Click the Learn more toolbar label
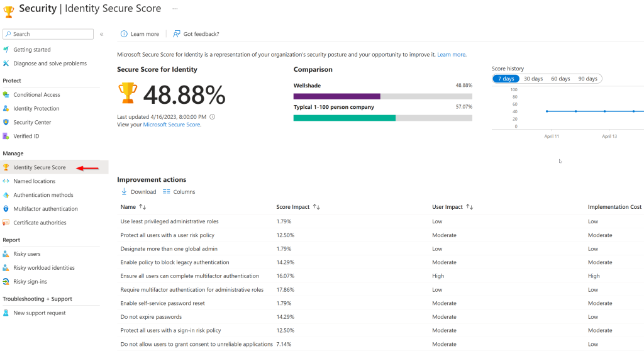This screenshot has height=356, width=644. pyautogui.click(x=145, y=34)
